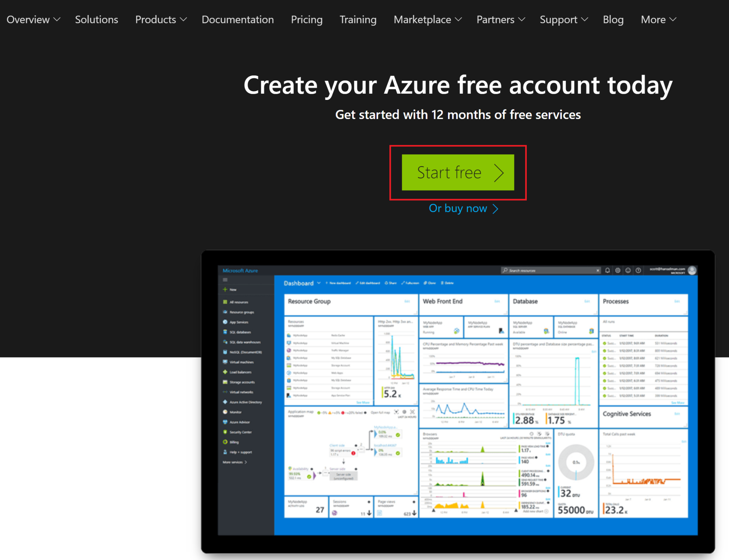Go to the Solutions page
The image size is (729, 560).
coord(96,19)
